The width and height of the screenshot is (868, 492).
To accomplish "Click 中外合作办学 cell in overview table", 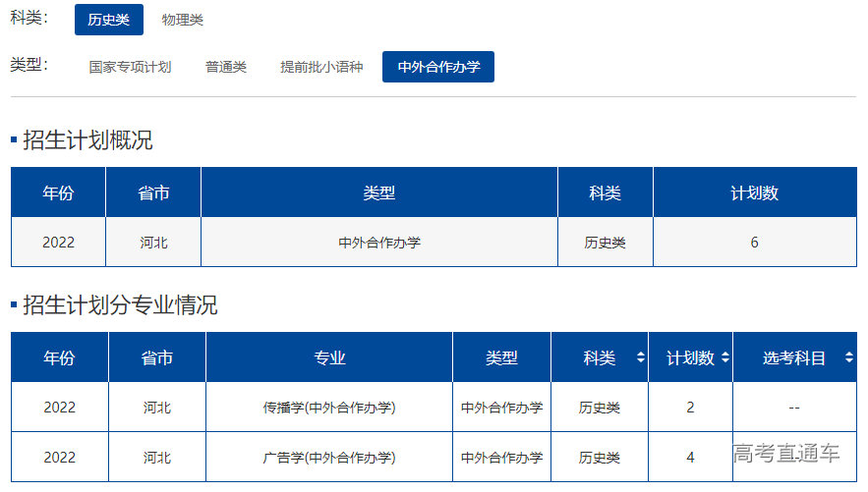I will coord(379,243).
